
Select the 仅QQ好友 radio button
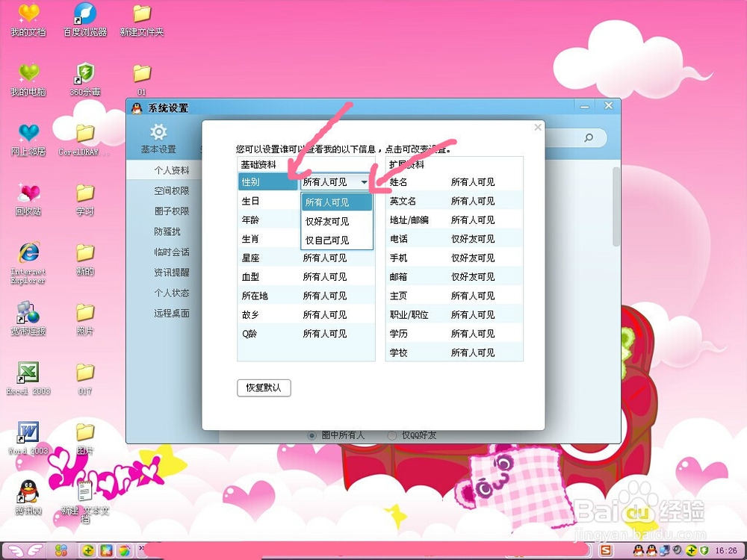click(391, 435)
